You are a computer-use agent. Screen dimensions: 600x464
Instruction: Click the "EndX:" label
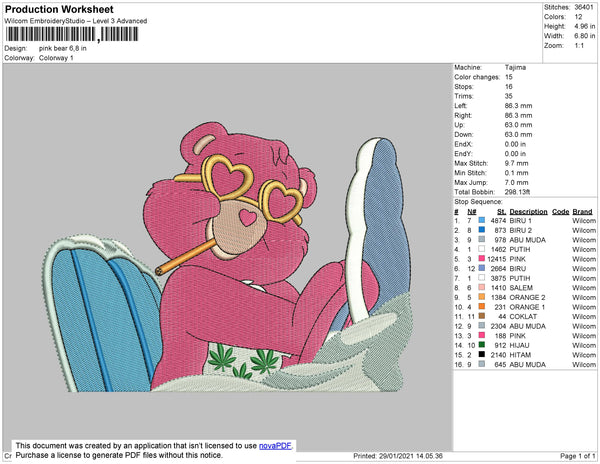[x=463, y=144]
